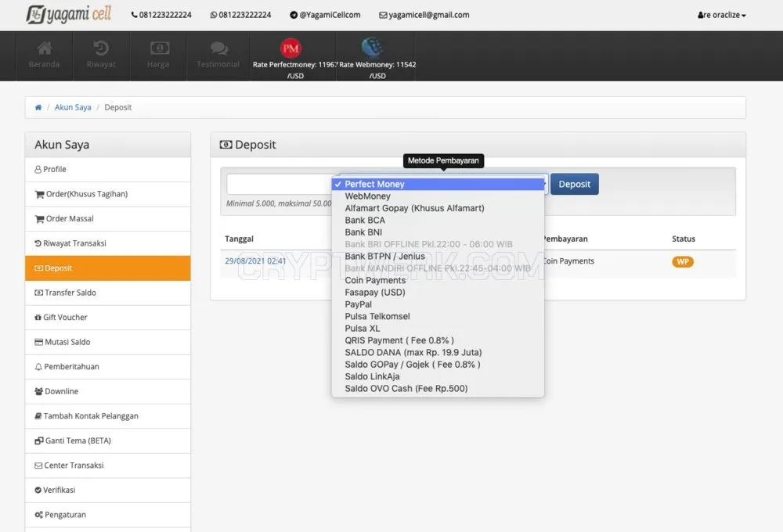Select Perfect Money payment option

pyautogui.click(x=438, y=184)
